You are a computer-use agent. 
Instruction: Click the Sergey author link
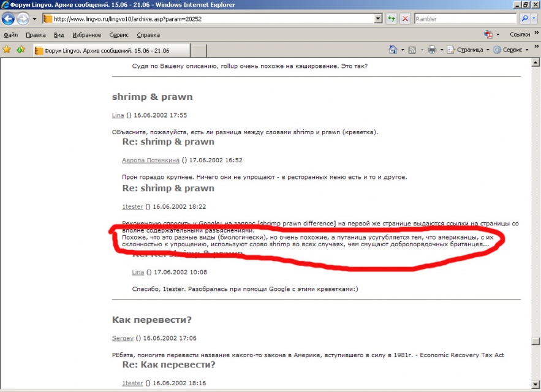click(123, 337)
